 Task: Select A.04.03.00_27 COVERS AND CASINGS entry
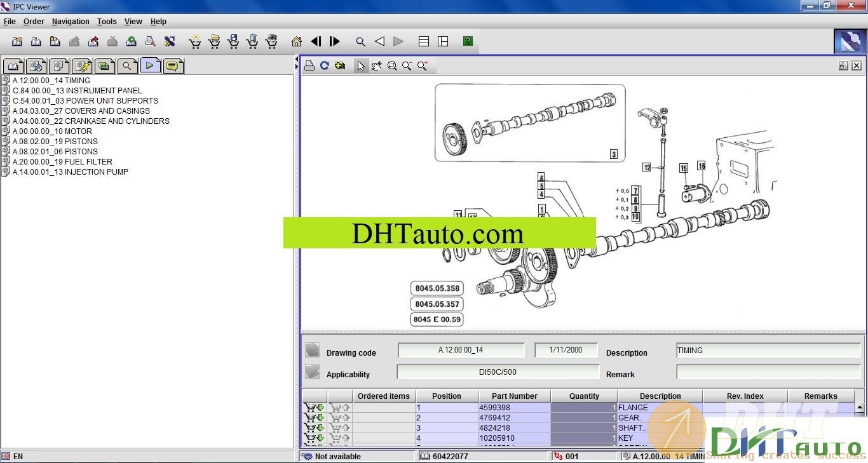coord(81,111)
